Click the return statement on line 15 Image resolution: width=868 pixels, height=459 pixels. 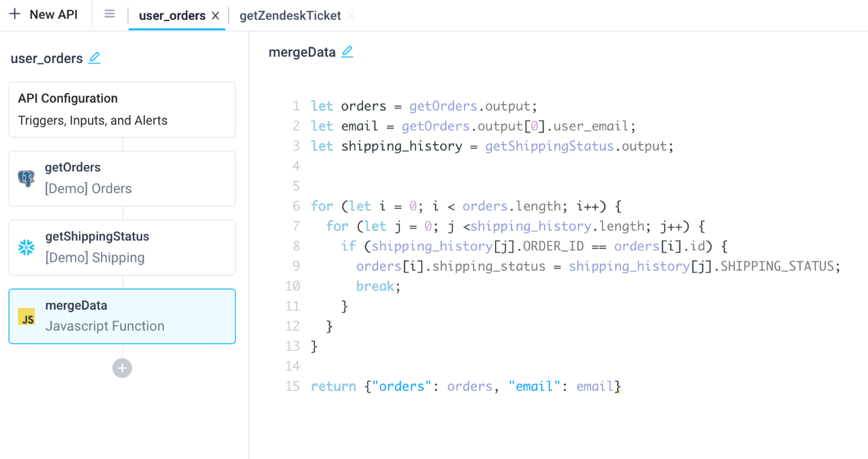(333, 386)
